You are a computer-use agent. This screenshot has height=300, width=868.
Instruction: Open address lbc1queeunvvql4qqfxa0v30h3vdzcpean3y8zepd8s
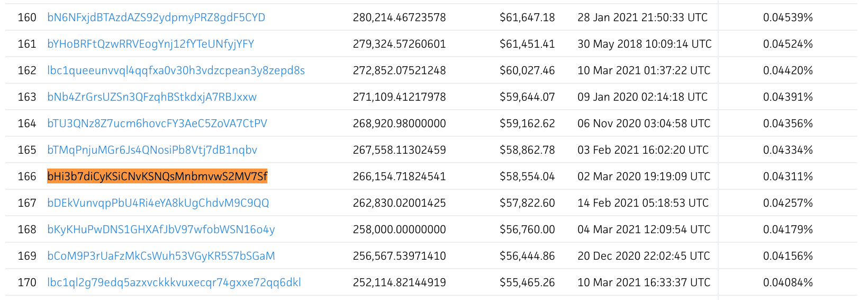point(176,70)
